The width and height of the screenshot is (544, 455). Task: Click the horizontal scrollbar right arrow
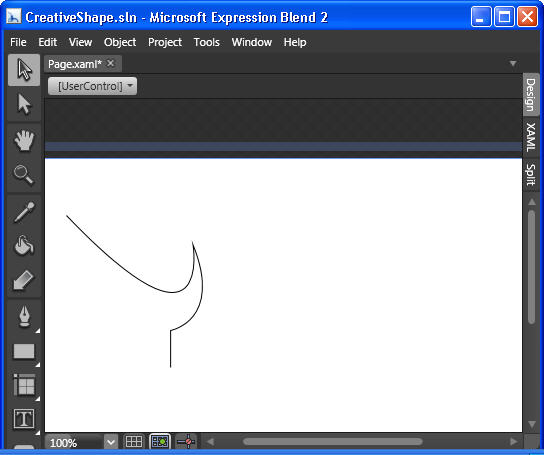pyautogui.click(x=513, y=442)
